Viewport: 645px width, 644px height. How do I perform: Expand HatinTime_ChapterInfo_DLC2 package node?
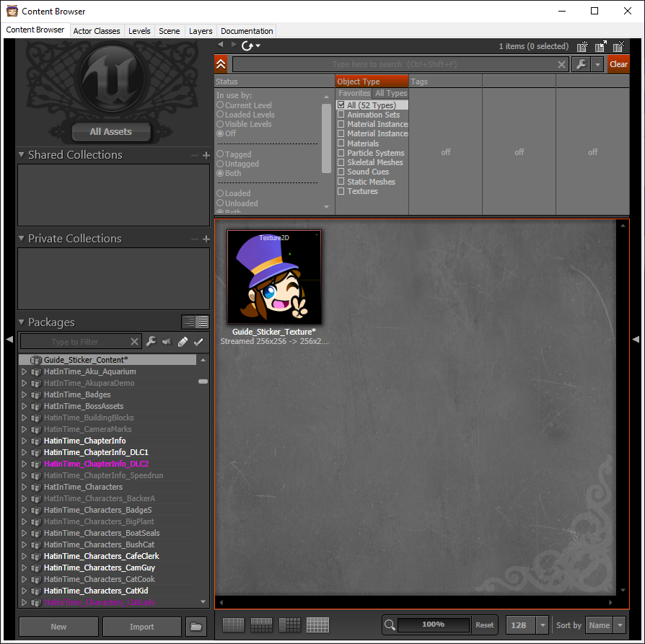point(24,464)
